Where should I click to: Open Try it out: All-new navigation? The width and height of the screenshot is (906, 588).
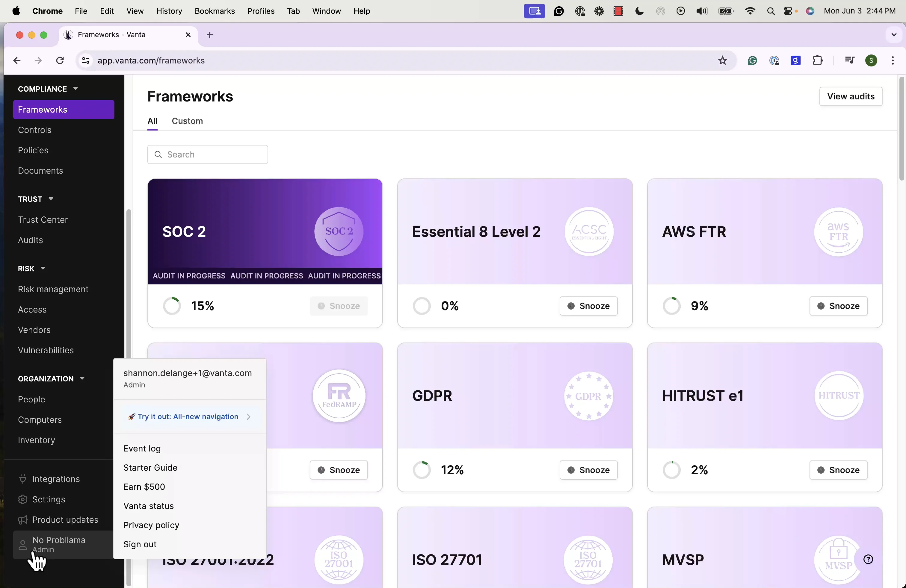pyautogui.click(x=190, y=417)
